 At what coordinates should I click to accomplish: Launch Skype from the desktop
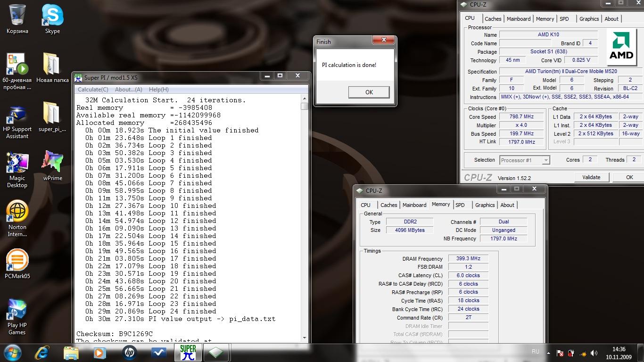point(52,19)
